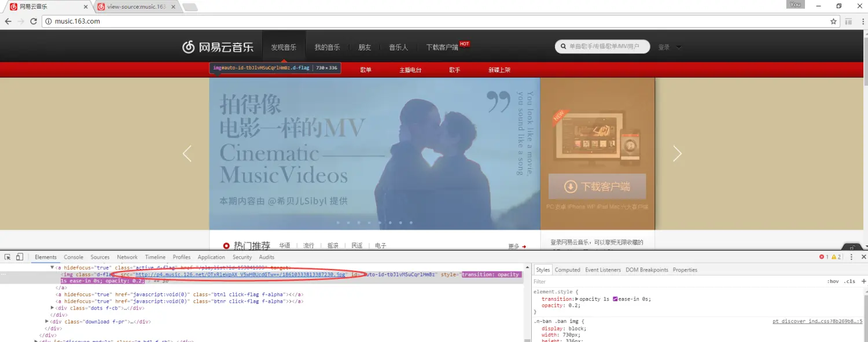Screen dimensions: 868x342
Task: Open the DOM Breakpoints tab
Action: (x=647, y=270)
